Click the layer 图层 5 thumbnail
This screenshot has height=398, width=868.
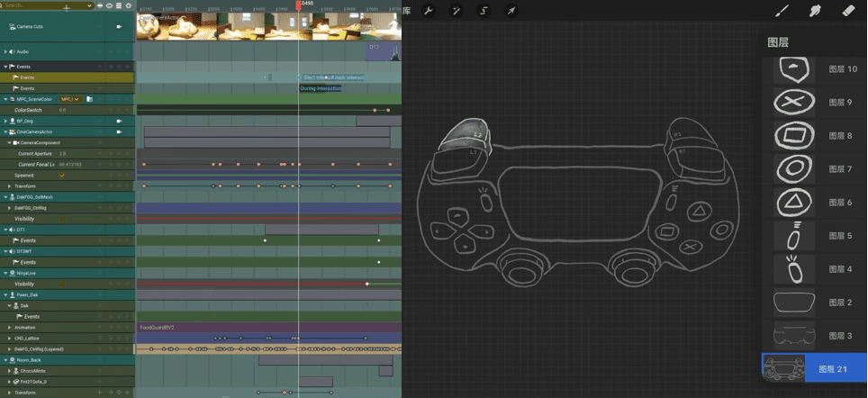794,236
